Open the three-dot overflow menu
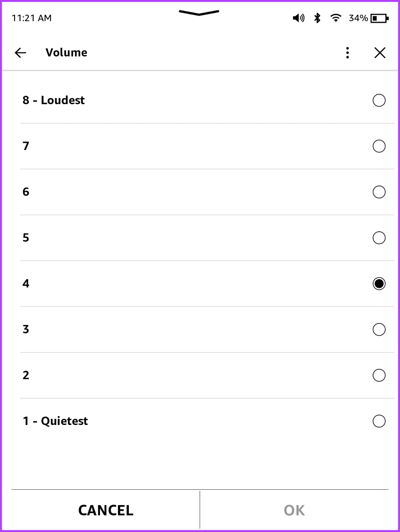 (x=347, y=53)
